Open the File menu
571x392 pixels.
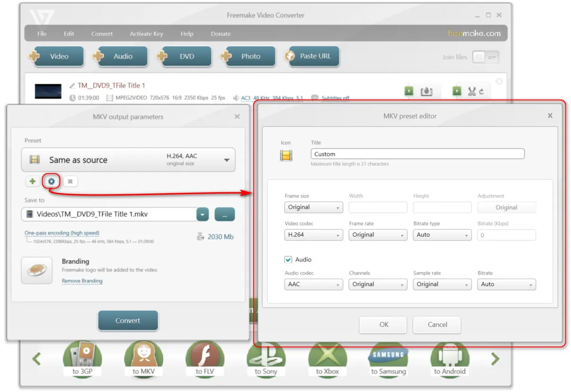point(41,34)
